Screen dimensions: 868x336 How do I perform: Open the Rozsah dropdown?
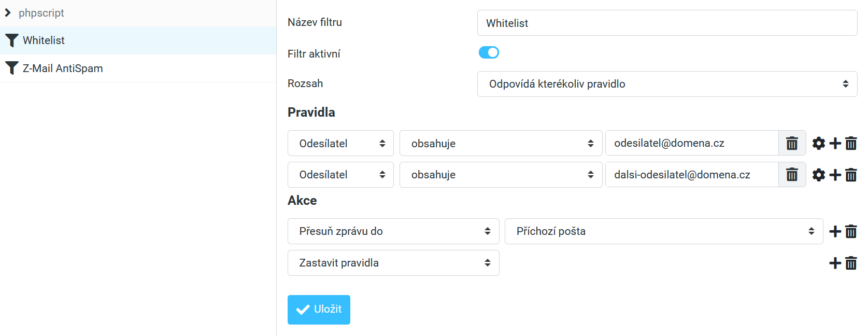point(667,84)
